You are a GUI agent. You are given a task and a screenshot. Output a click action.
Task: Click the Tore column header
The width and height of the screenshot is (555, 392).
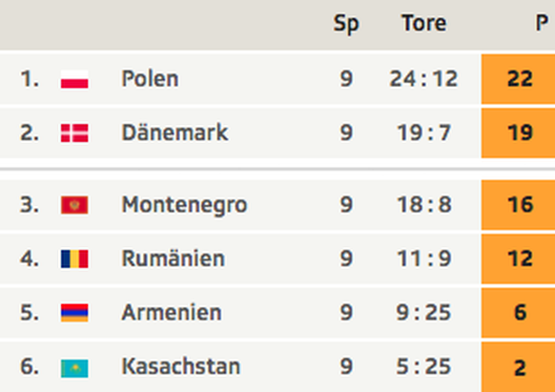pyautogui.click(x=424, y=24)
